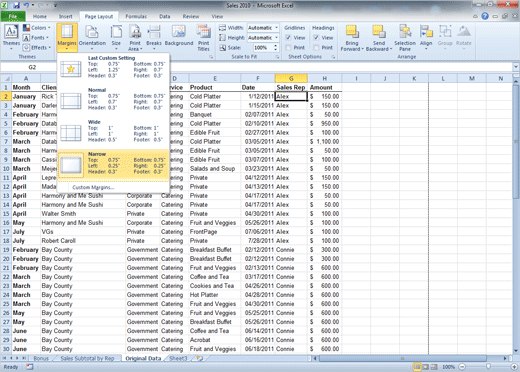The image size is (520, 372).
Task: Toggle Headings View checkbox
Action: coord(316,38)
